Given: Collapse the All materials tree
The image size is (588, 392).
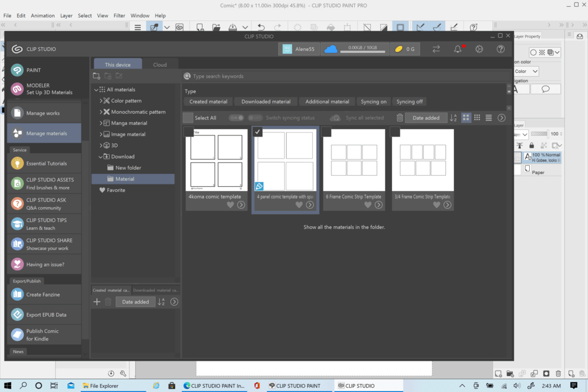Looking at the screenshot, I should click(96, 89).
